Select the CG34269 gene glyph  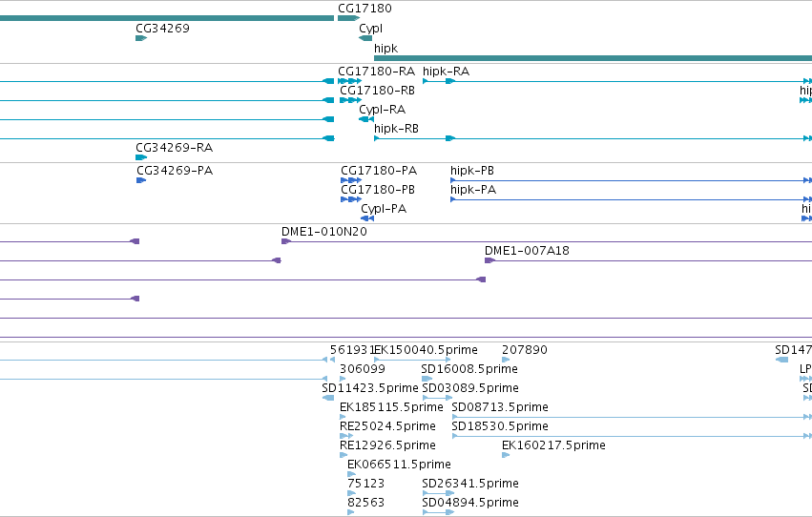pos(141,38)
